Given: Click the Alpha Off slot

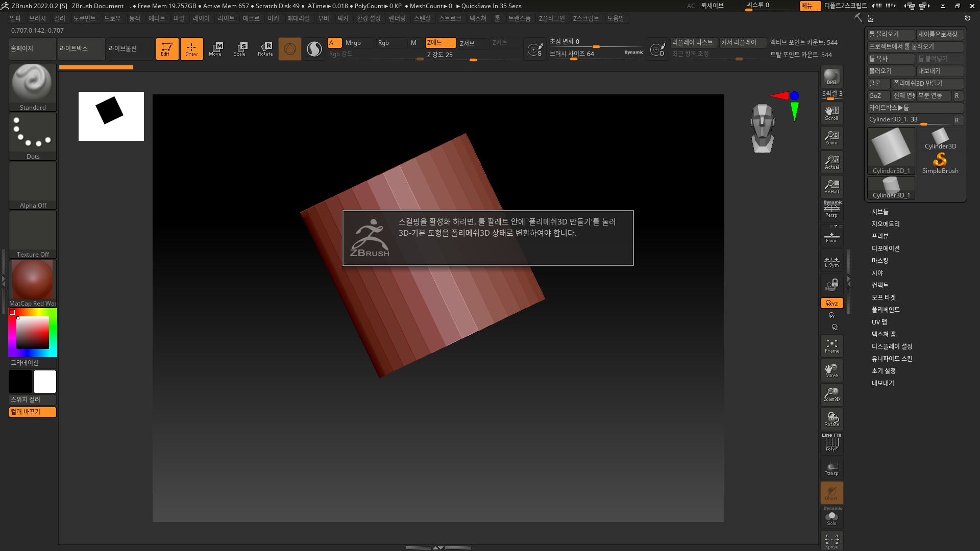Looking at the screenshot, I should pos(33,185).
